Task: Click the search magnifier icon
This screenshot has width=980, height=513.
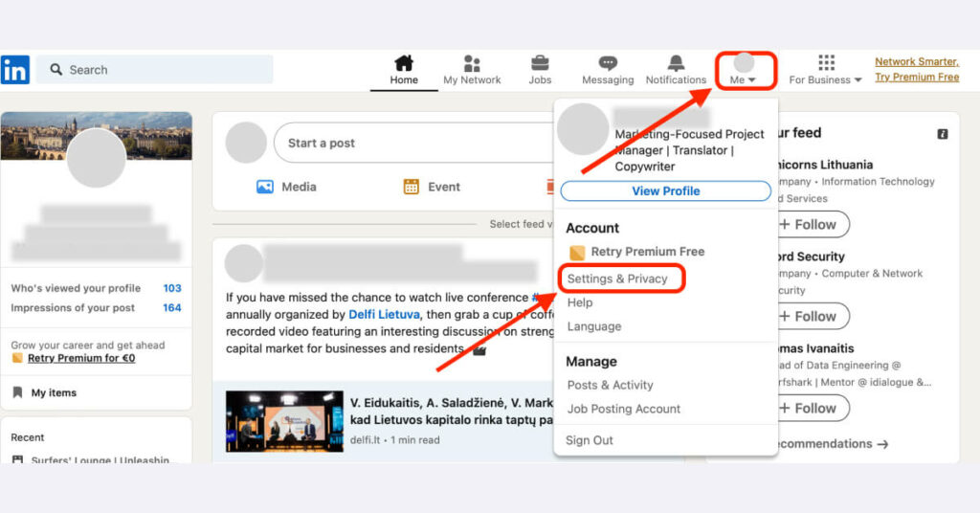Action: pos(56,69)
